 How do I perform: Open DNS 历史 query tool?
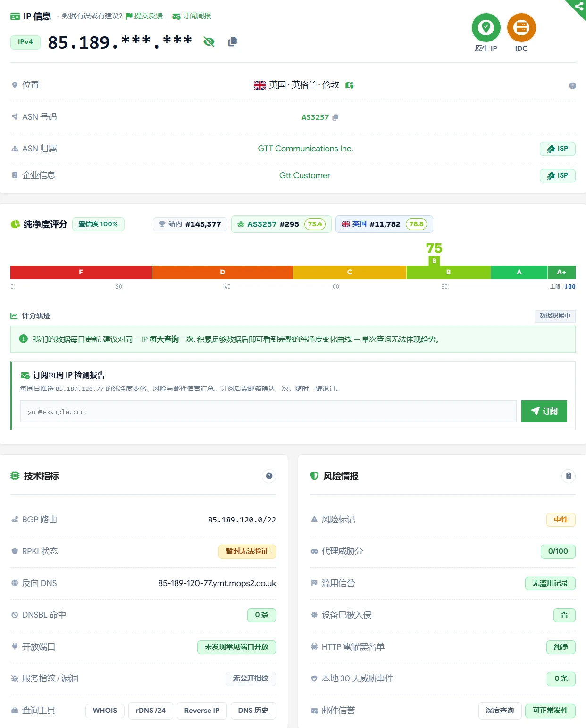(x=253, y=711)
